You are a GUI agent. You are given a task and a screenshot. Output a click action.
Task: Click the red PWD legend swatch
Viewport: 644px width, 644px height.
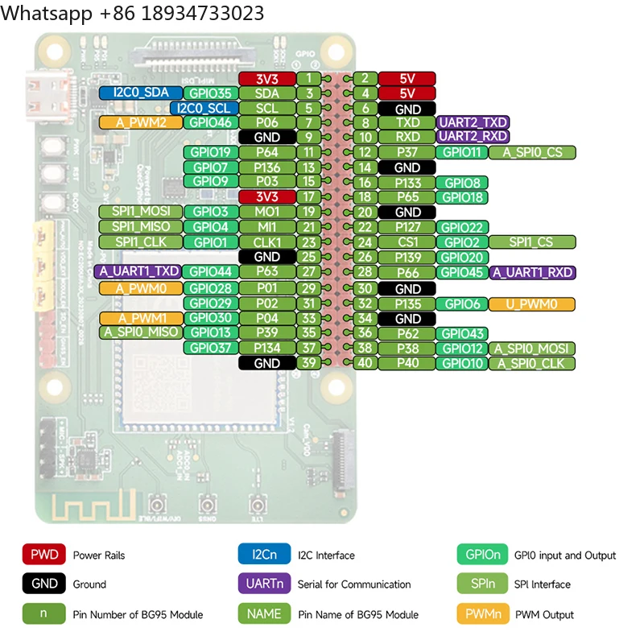[44, 555]
